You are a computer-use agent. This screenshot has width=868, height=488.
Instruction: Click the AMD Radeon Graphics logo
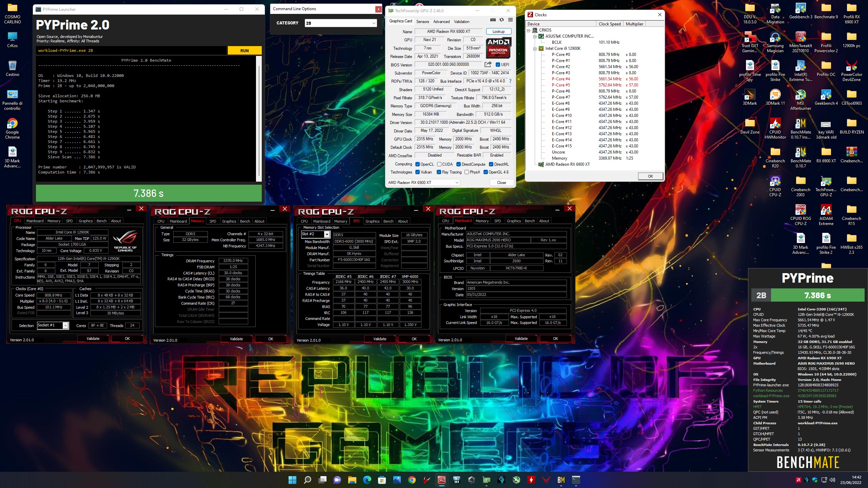pos(498,48)
